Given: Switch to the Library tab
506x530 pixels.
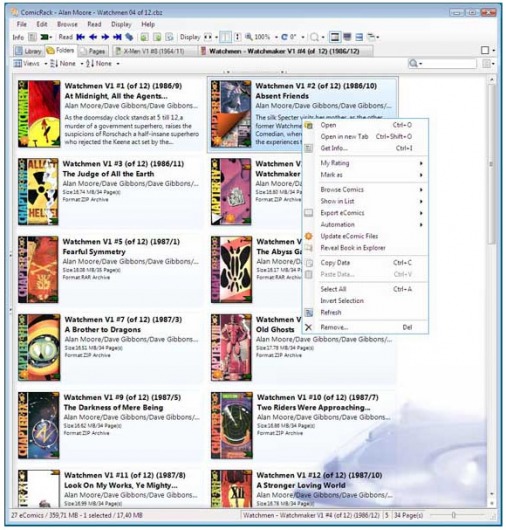Looking at the screenshot, I should tap(29, 51).
